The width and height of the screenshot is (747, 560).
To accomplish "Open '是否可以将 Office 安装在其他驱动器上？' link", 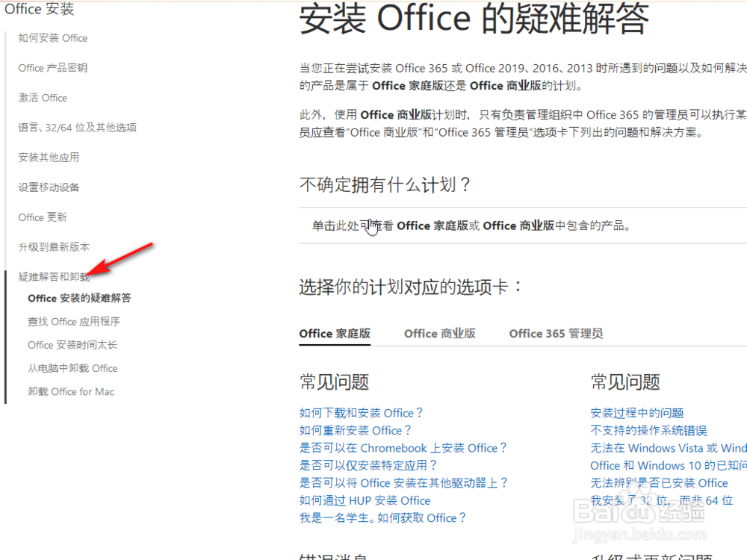I will coord(403,483).
